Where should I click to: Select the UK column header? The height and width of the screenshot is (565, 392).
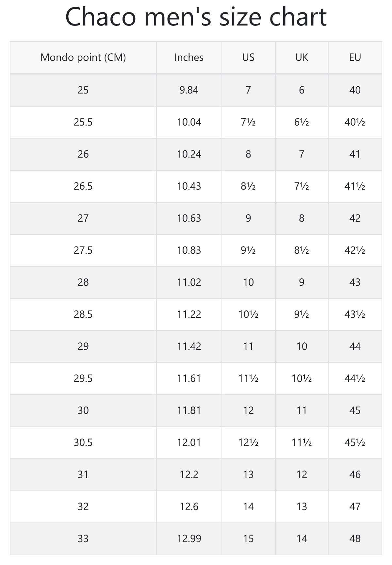[302, 58]
